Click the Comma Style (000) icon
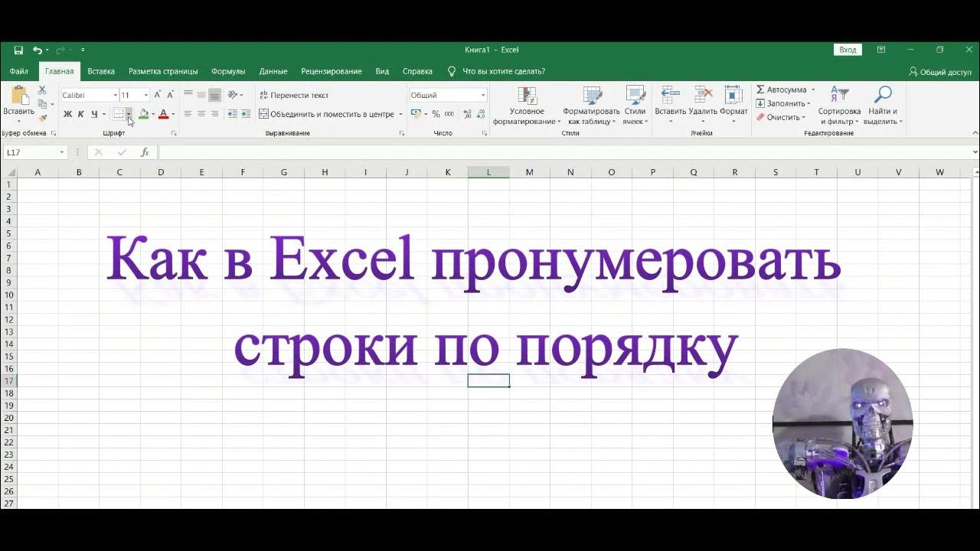This screenshot has height=551, width=980. (x=449, y=114)
